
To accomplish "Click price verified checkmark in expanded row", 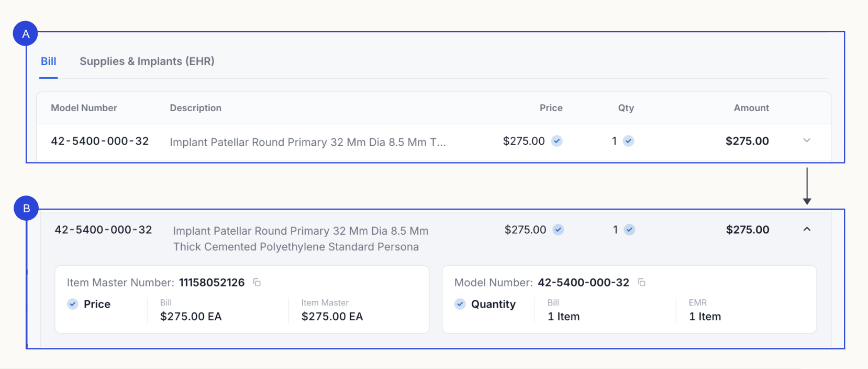I will [x=559, y=230].
